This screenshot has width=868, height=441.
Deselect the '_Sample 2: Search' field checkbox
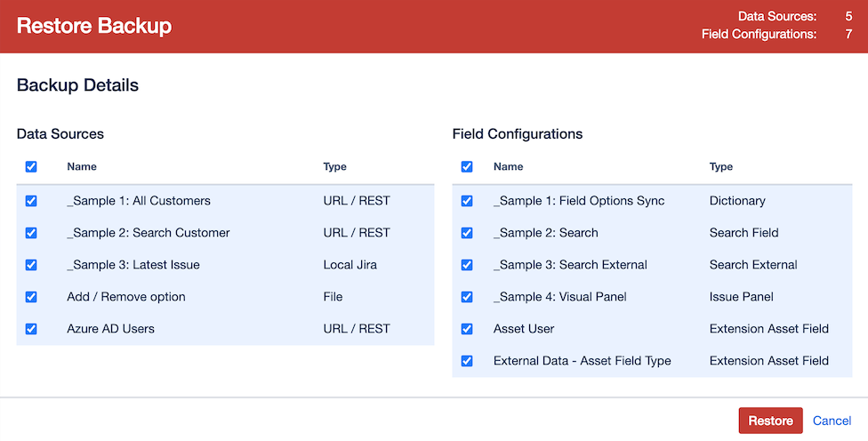467,233
